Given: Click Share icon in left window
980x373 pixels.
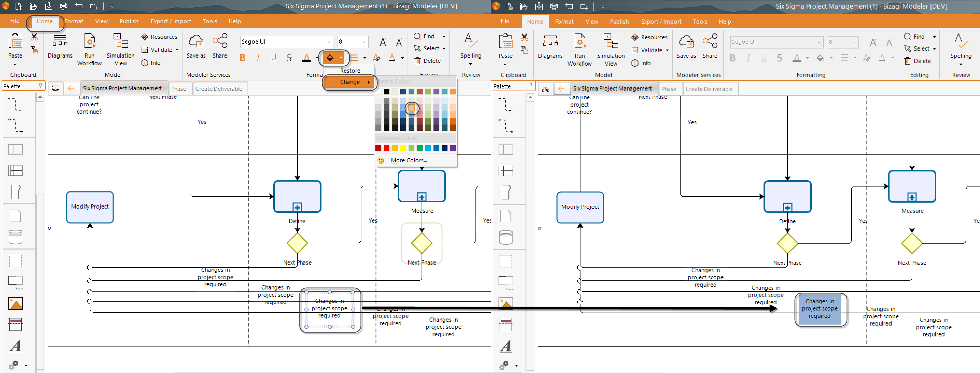Looking at the screenshot, I should (220, 41).
